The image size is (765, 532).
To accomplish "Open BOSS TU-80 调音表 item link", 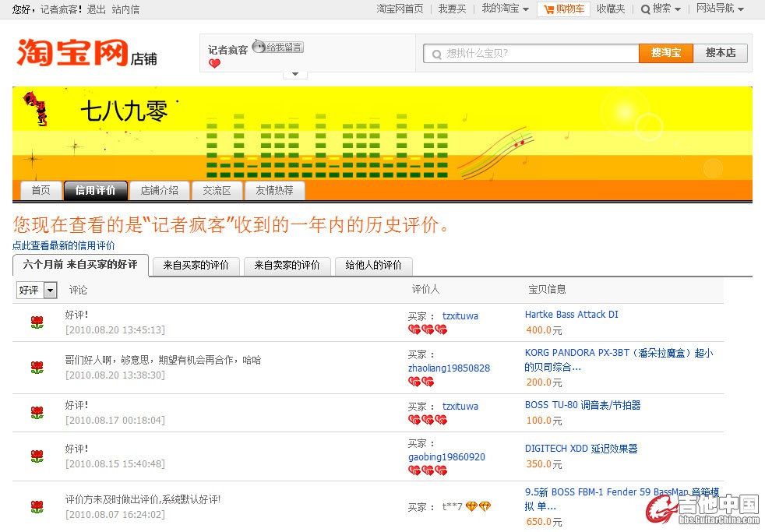I will click(583, 405).
